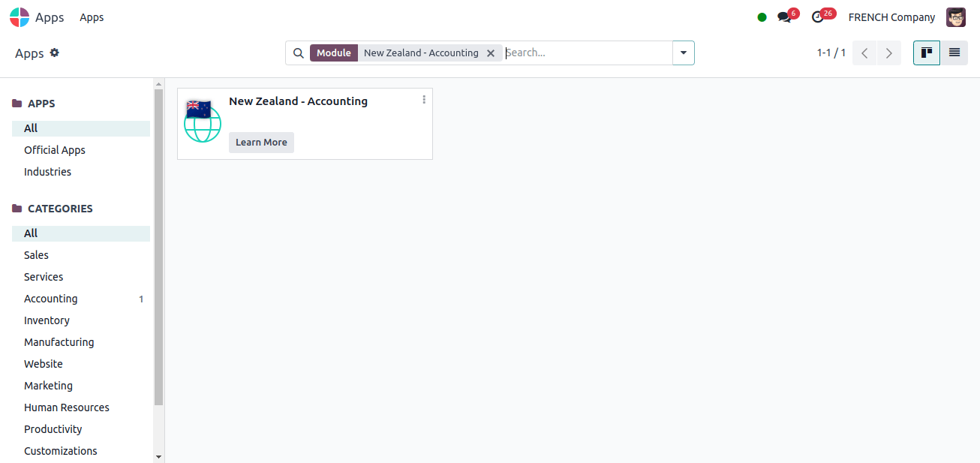Switch to Kanban view
Screen dimensions: 980x463
tap(927, 53)
